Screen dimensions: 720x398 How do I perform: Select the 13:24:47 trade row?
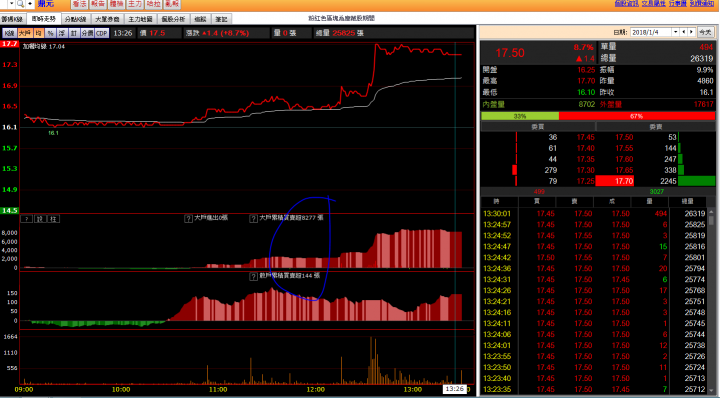point(594,247)
